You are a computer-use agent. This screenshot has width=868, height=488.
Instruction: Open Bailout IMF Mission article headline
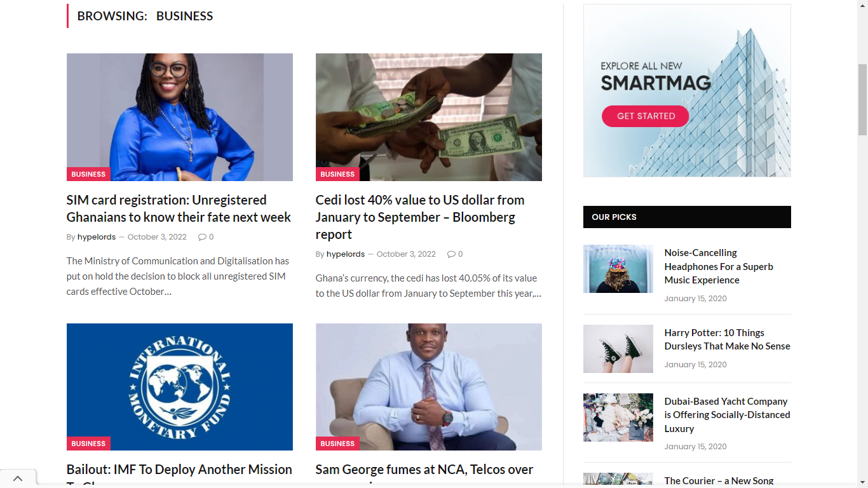click(179, 475)
